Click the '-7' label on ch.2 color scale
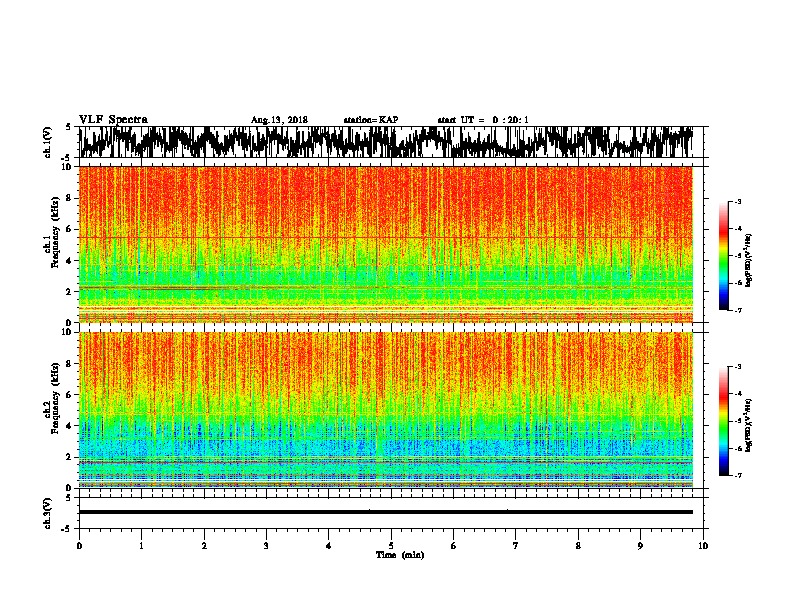The width and height of the screenshot is (792, 612). pyautogui.click(x=737, y=475)
